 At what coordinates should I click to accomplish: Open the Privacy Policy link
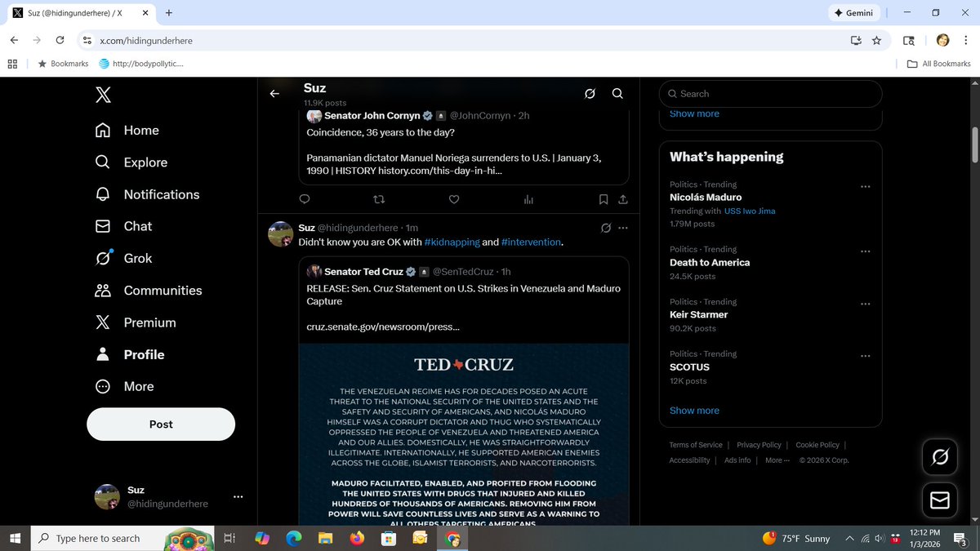(759, 445)
